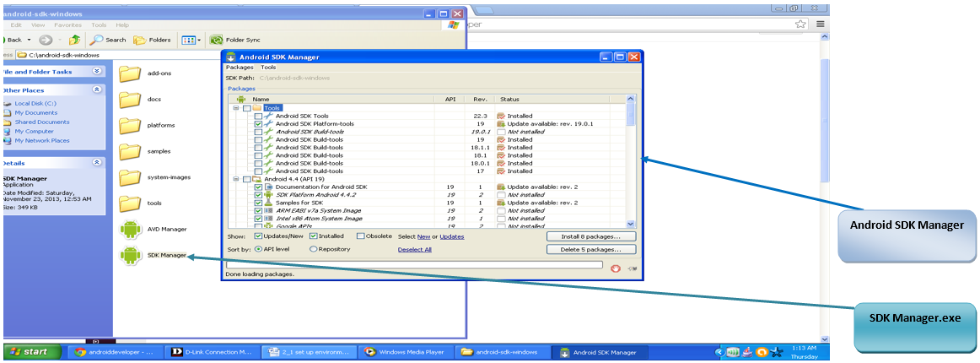The height and width of the screenshot is (363, 980).
Task: Click the Folders toolbar button icon
Action: [139, 40]
